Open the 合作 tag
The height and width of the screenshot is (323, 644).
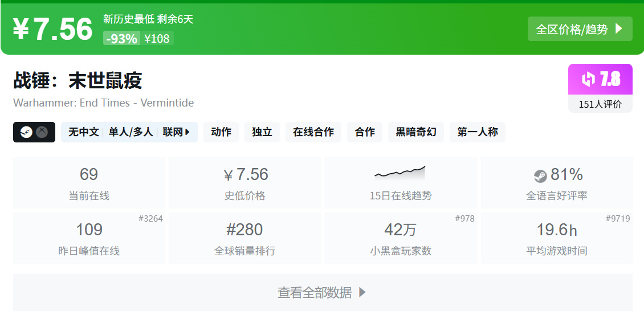tap(365, 132)
